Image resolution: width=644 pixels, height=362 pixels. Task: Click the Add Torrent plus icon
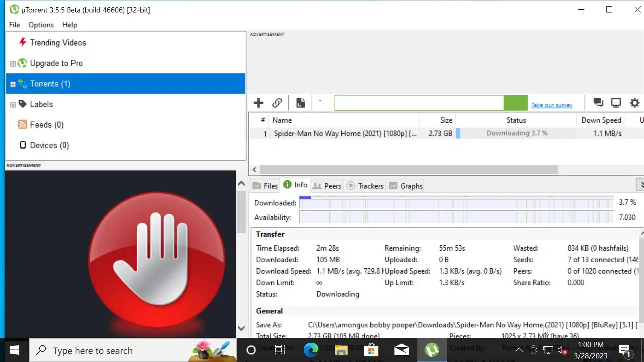tap(258, 103)
